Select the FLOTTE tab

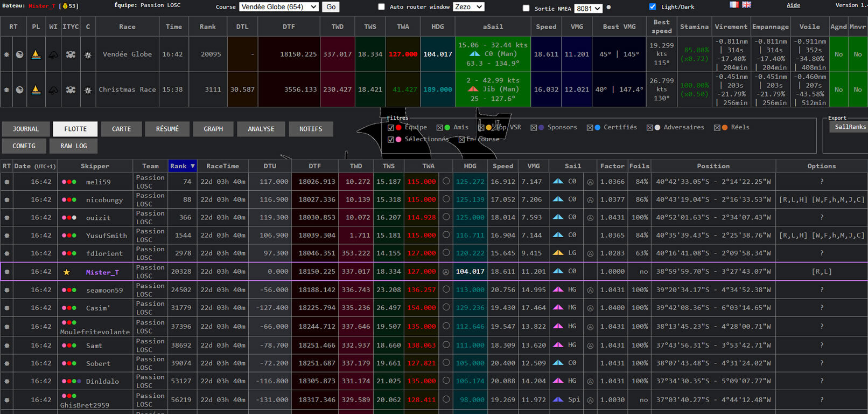[x=75, y=129]
